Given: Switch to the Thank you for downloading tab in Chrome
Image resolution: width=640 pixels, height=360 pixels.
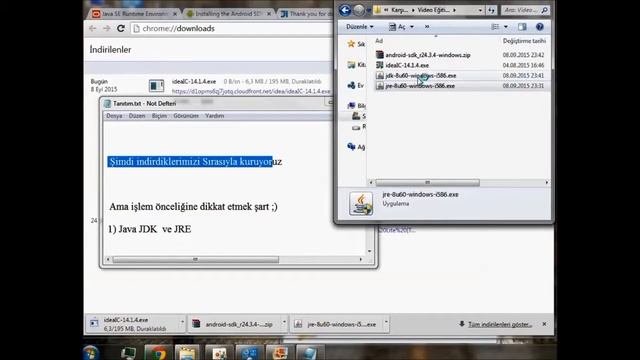Looking at the screenshot, I should [306, 14].
